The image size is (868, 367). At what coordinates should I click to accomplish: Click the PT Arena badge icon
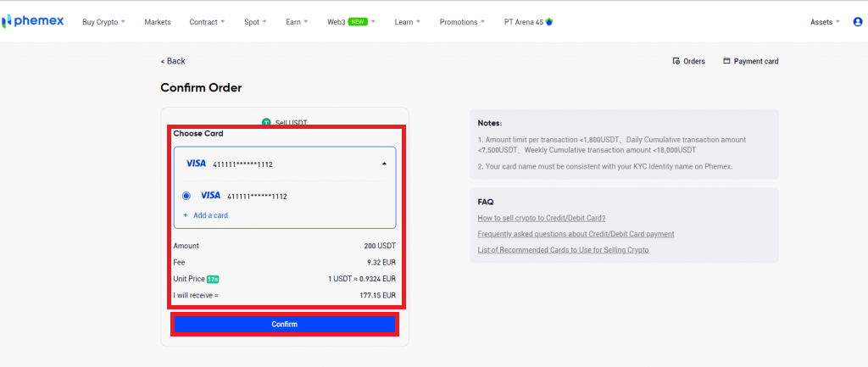[549, 22]
